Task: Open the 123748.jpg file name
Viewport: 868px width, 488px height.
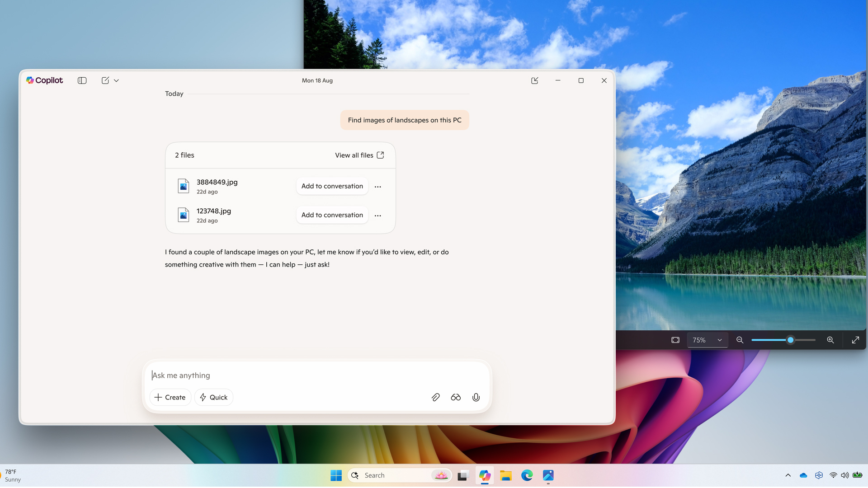Action: [x=214, y=211]
